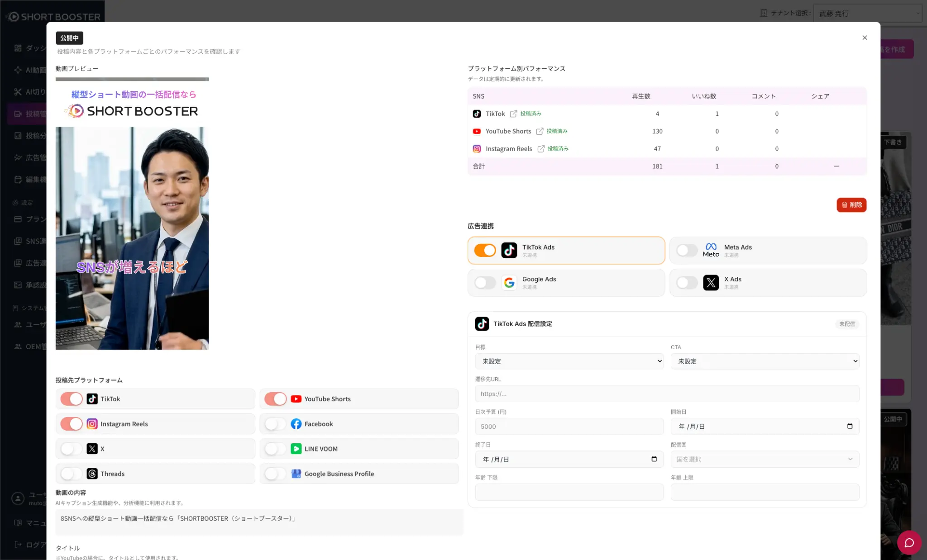Disable the YouTube Shorts posting toggle
The image size is (927, 560).
[x=276, y=399]
